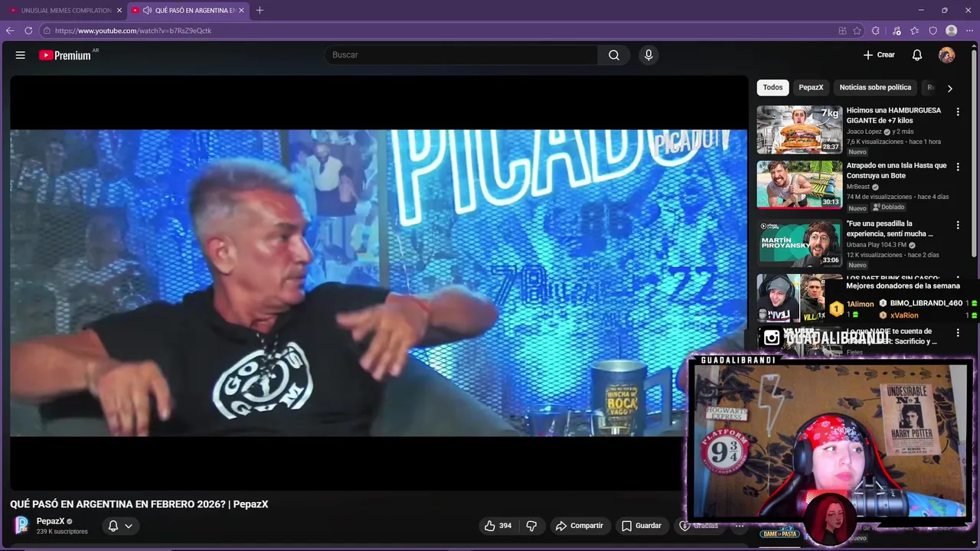Click the Compartir button

pyautogui.click(x=580, y=526)
